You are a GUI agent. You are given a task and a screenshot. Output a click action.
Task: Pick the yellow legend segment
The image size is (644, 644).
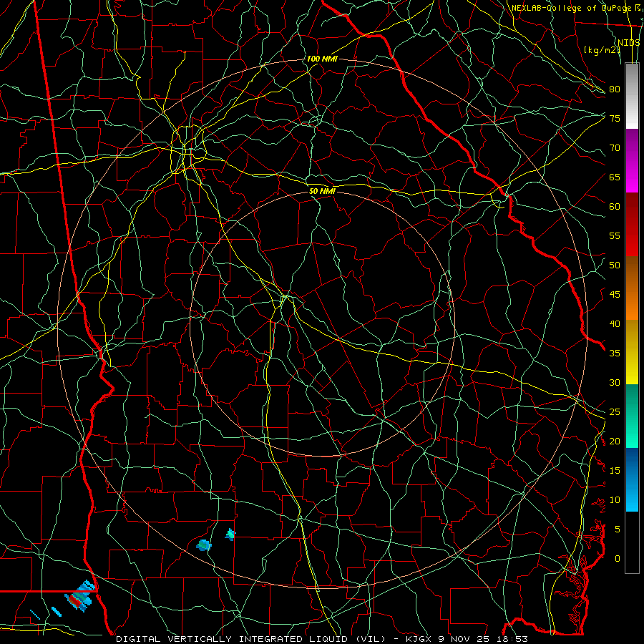click(x=632, y=352)
